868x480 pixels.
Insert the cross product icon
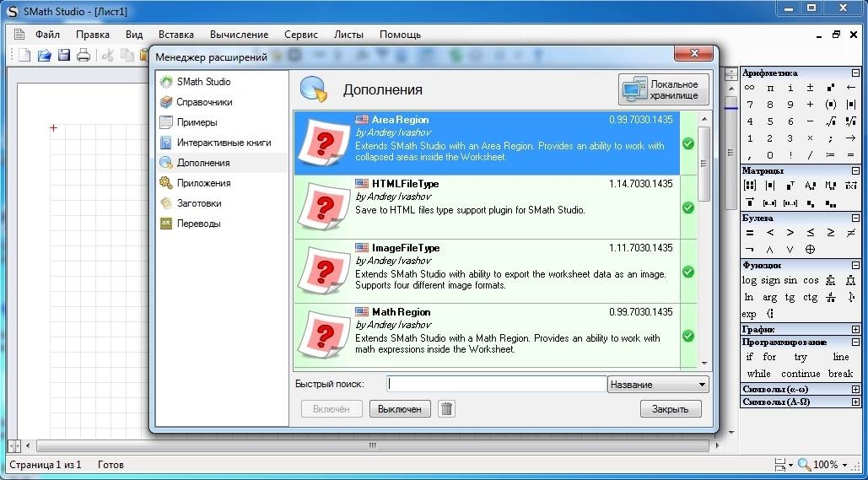(x=851, y=186)
